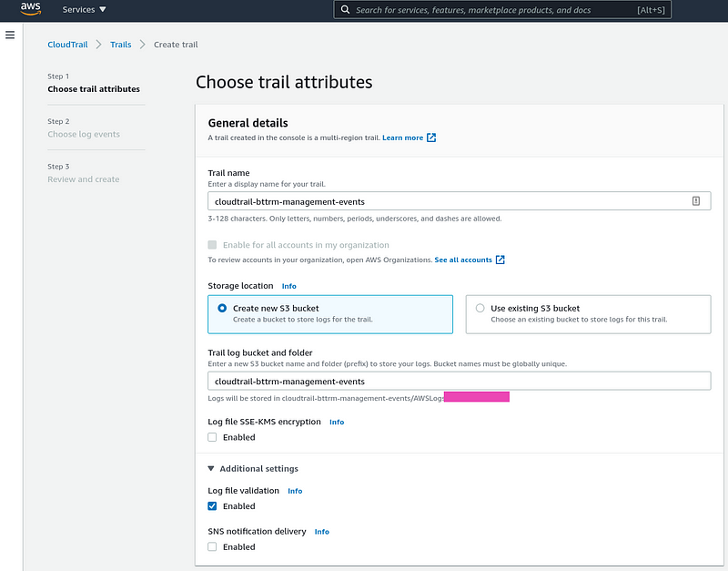Enable SNS notification delivery checkbox

click(x=212, y=546)
